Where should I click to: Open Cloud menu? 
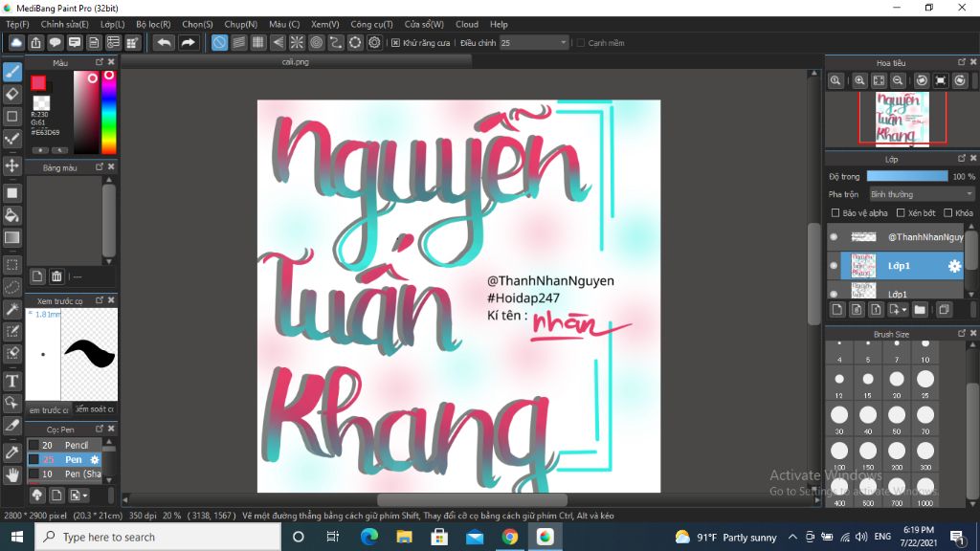pos(467,24)
